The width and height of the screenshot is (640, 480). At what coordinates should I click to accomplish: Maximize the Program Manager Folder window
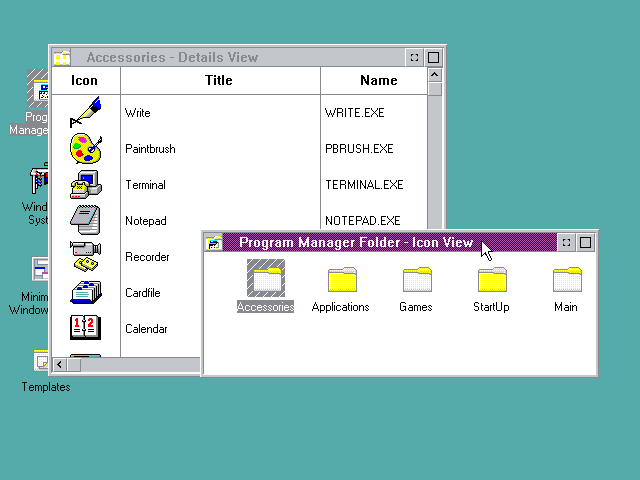585,242
